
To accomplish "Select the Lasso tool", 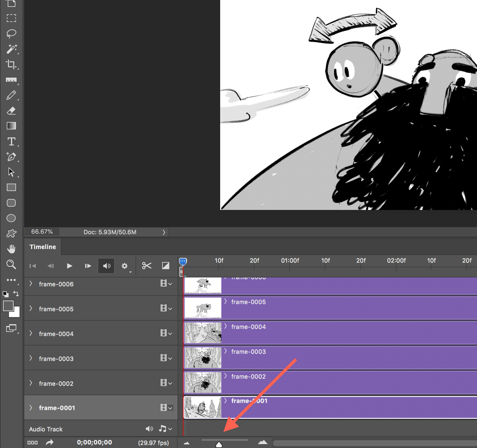I will pos(11,34).
